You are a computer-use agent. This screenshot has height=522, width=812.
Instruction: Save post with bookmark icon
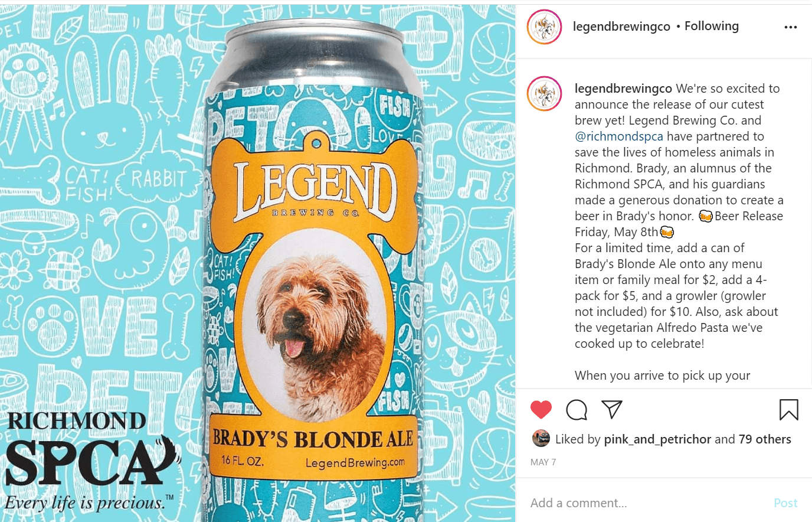789,409
